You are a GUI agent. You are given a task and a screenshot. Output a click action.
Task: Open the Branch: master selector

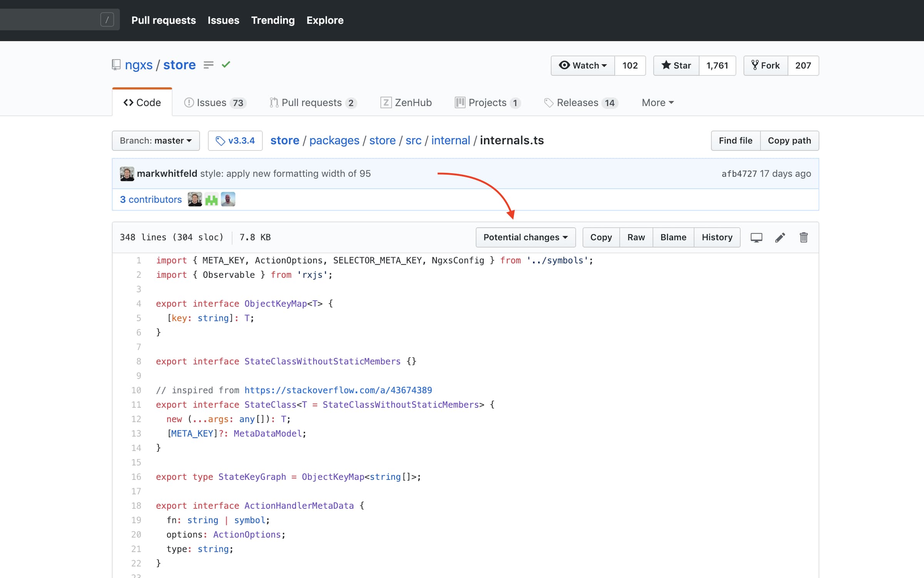156,140
